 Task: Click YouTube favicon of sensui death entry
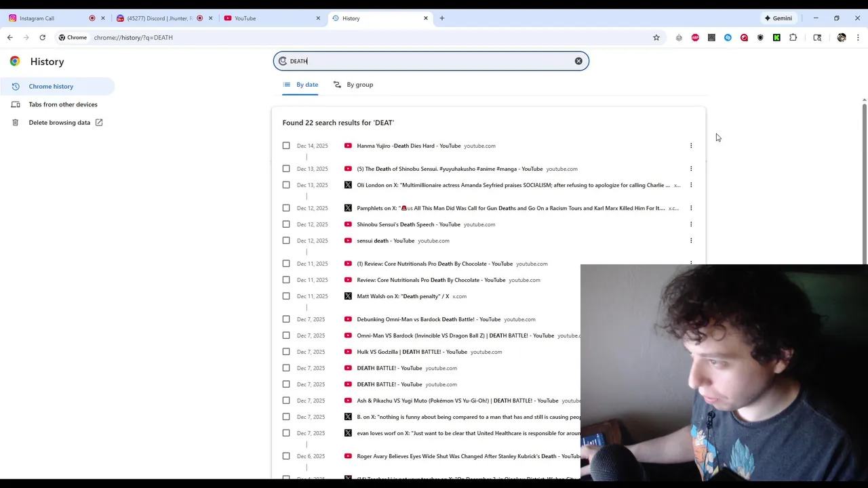[348, 241]
